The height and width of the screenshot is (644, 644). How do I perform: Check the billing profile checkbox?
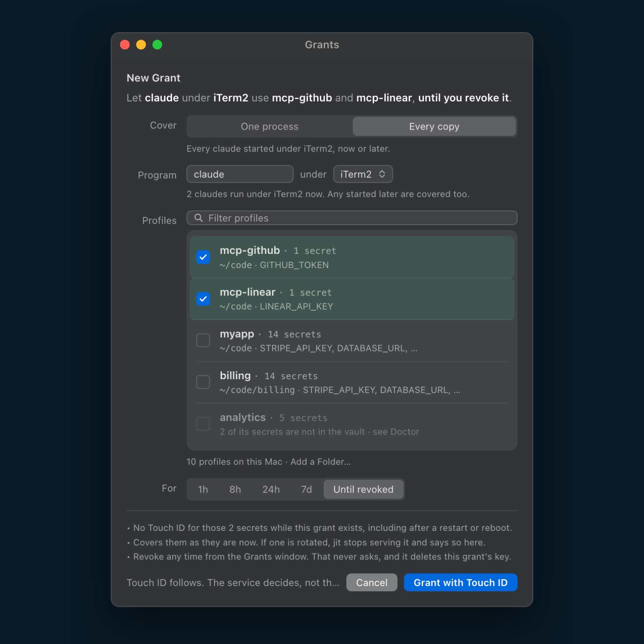(203, 382)
